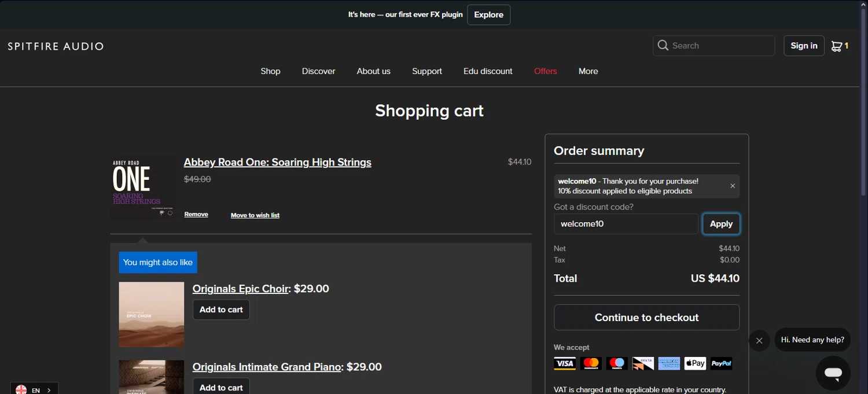Add Originals Epic Choir to cart
The width and height of the screenshot is (868, 394).
coord(221,310)
